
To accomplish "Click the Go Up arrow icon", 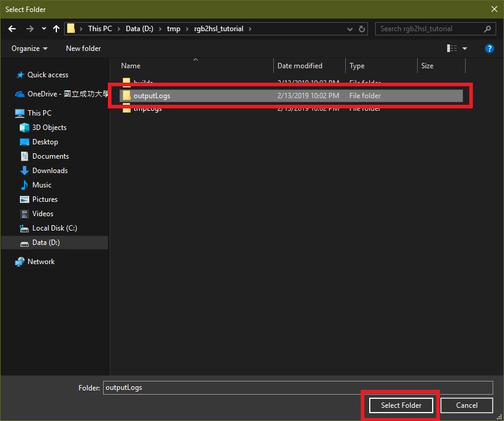I will pos(56,28).
